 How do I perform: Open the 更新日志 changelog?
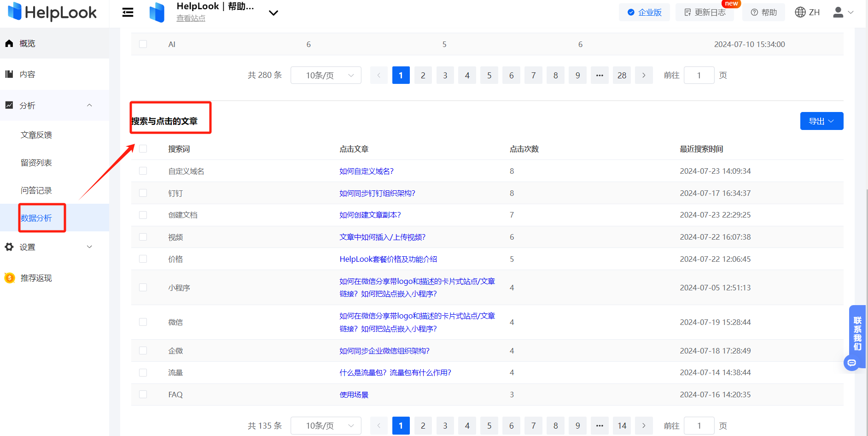(705, 12)
